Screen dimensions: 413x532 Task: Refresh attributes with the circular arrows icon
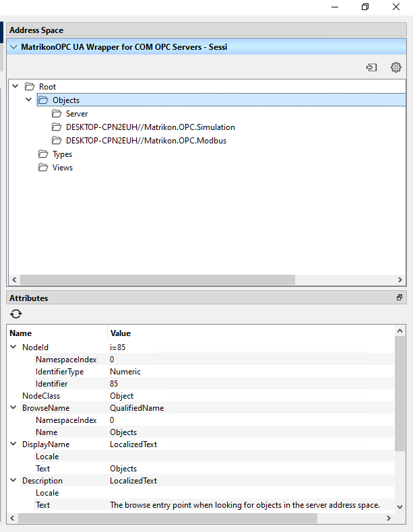16,314
